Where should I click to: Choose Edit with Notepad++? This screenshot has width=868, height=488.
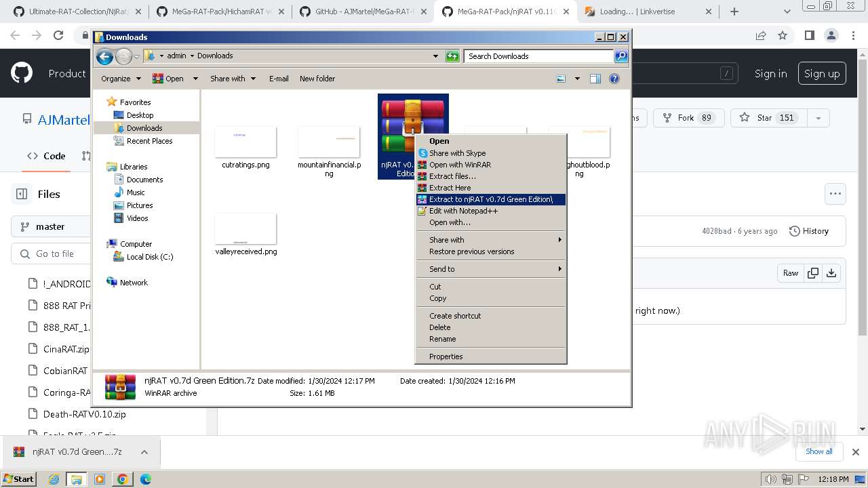coord(491,211)
